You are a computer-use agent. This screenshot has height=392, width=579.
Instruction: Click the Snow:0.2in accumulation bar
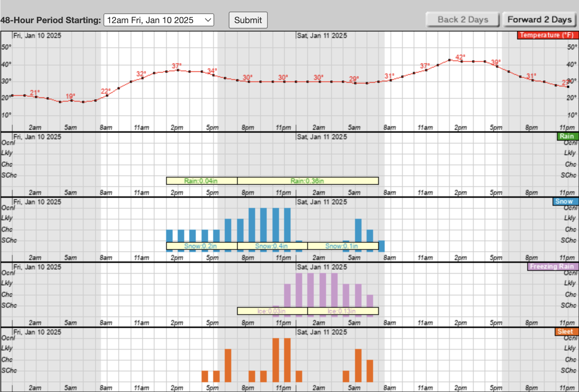click(x=202, y=246)
